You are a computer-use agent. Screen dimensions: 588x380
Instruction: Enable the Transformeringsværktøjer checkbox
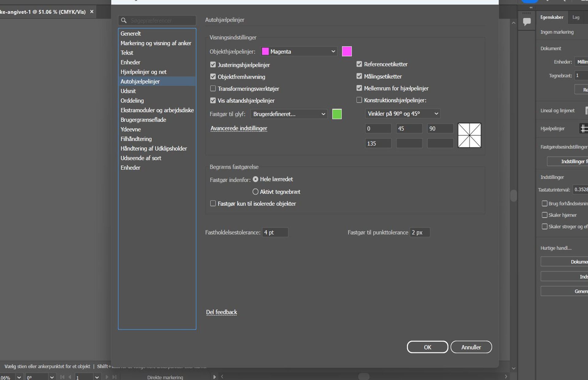click(213, 89)
